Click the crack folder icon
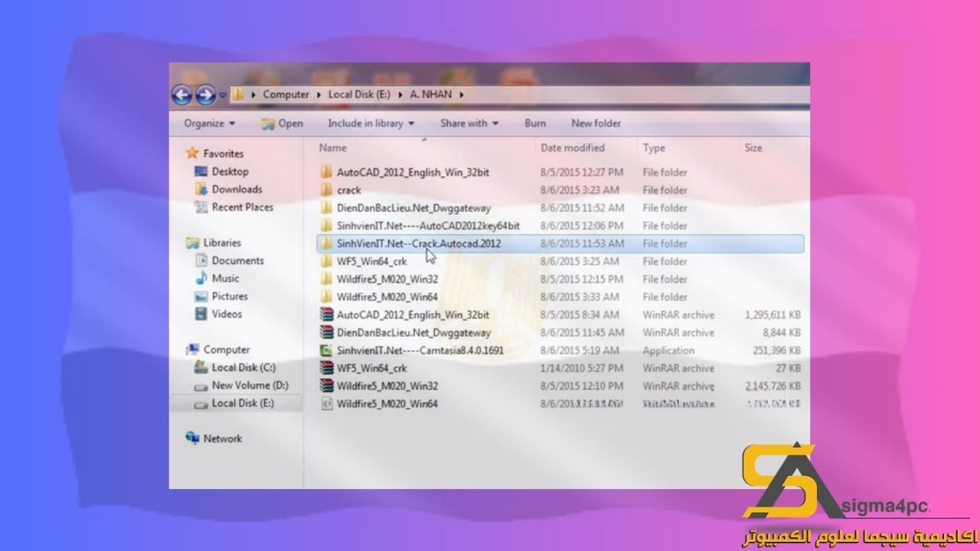Image resolution: width=980 pixels, height=551 pixels. pyautogui.click(x=326, y=190)
